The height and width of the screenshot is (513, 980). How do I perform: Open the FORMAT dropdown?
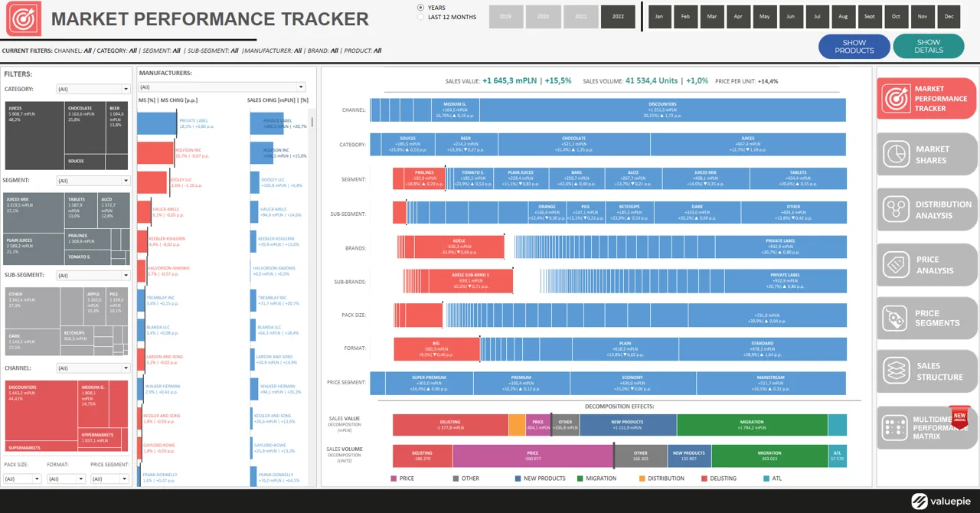[66, 479]
